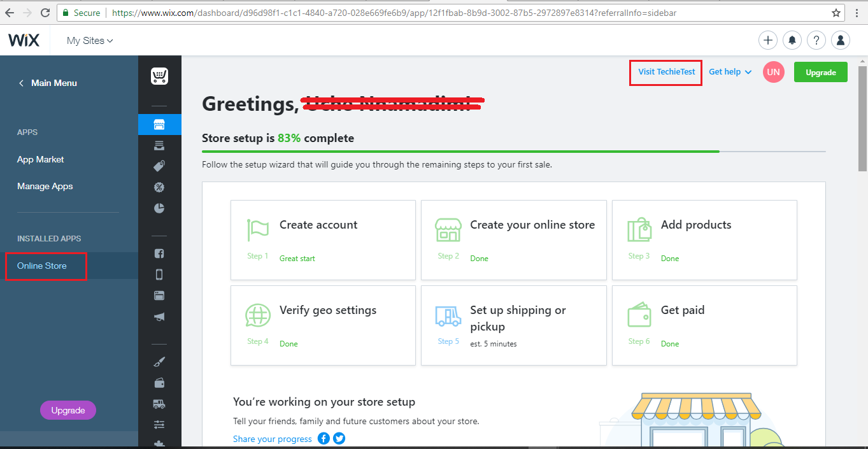Image resolution: width=868 pixels, height=449 pixels.
Task: Open the notifications bell icon
Action: tap(792, 40)
